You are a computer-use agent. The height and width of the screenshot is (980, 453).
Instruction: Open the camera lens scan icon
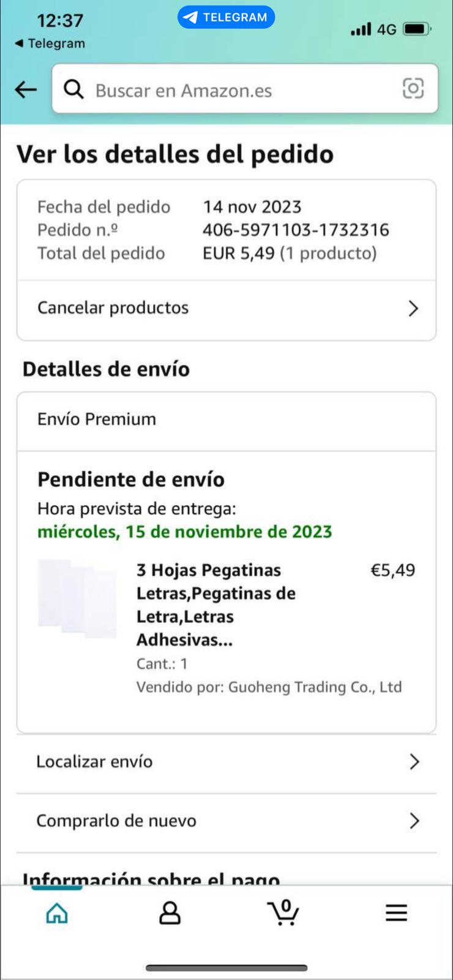click(413, 89)
